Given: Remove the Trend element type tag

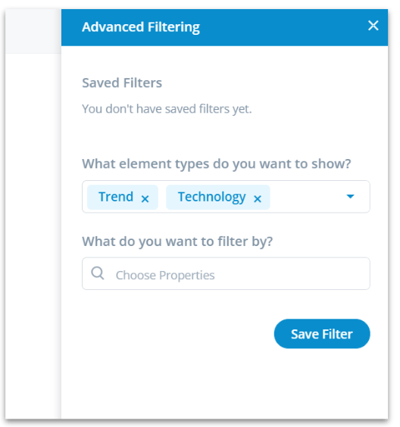Looking at the screenshot, I should tap(145, 199).
